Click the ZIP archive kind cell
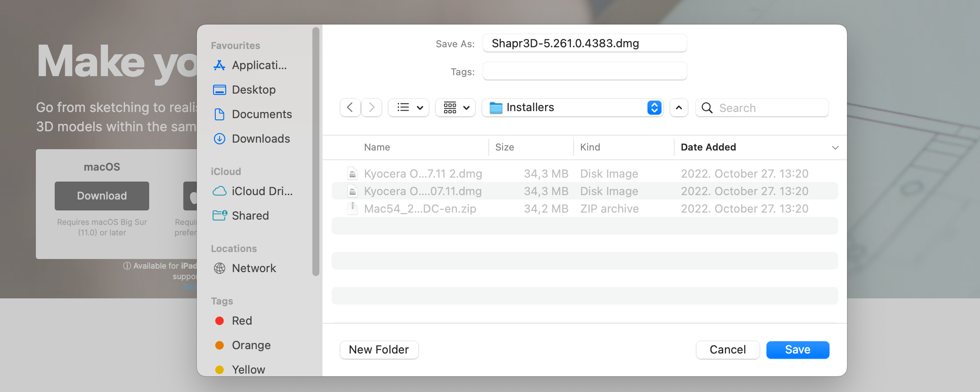 coord(609,209)
